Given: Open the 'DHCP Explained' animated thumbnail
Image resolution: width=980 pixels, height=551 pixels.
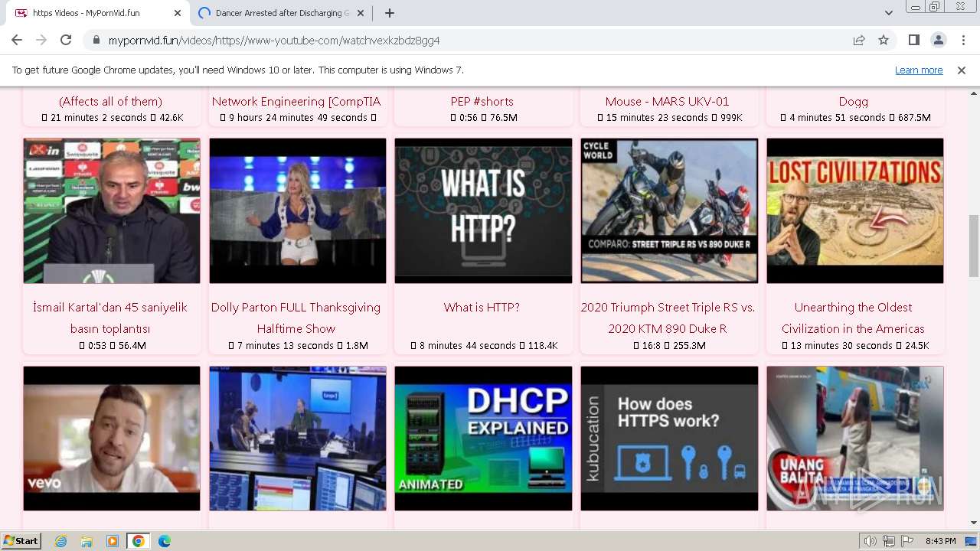Looking at the screenshot, I should pos(483,439).
